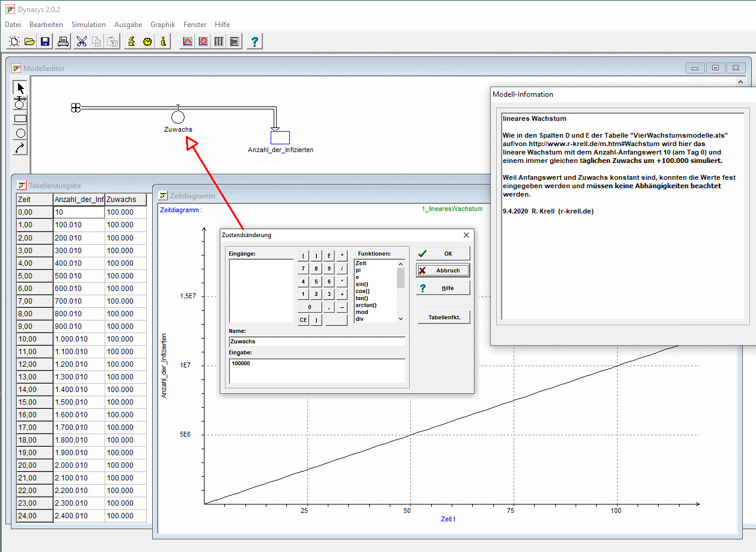Open the phase diagram spiral icon
Viewport: 756px width, 552px height.
pyautogui.click(x=203, y=41)
